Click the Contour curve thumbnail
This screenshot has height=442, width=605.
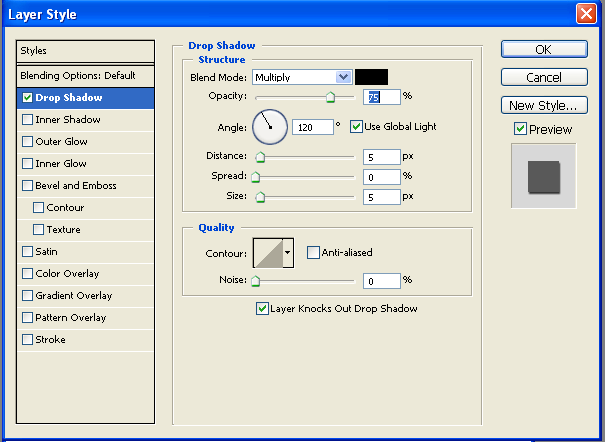(268, 253)
